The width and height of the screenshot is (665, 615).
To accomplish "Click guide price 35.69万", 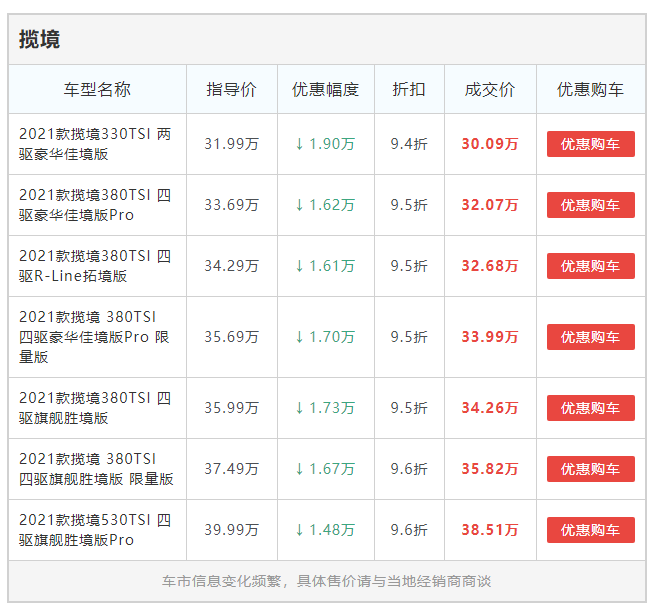I will click(232, 337).
